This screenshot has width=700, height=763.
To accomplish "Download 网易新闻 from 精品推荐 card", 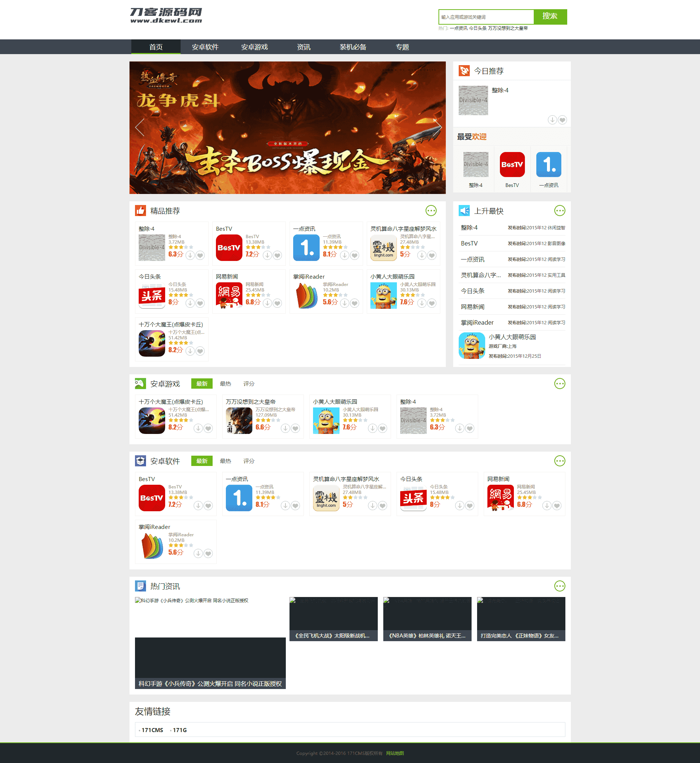I will tap(267, 303).
